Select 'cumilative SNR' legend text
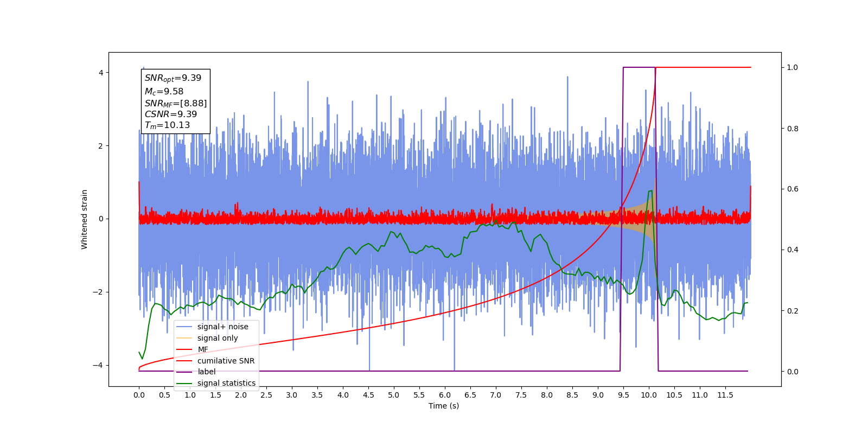Viewport: 868px width, 434px height. click(x=226, y=361)
